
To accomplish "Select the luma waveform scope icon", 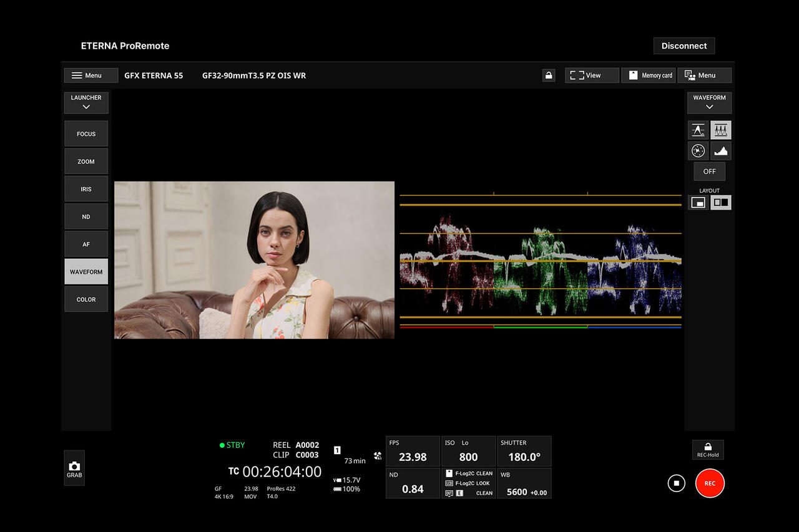I will 698,130.
